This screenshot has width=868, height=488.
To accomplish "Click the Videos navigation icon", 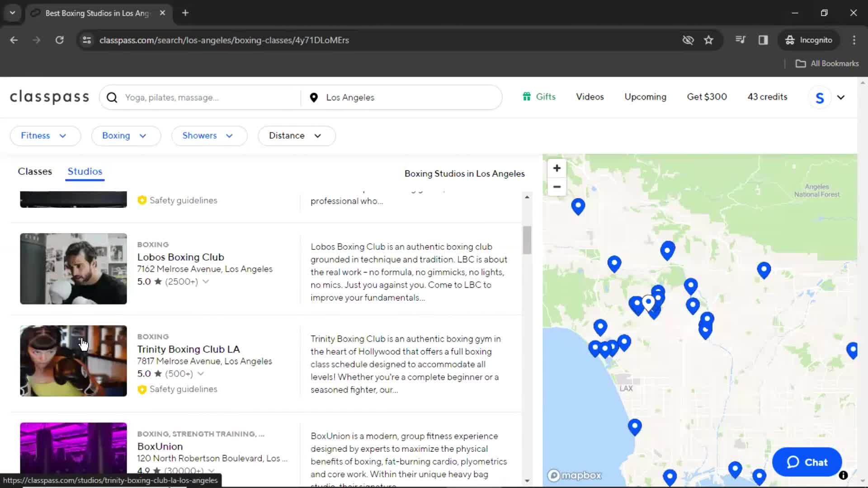I will tap(590, 97).
